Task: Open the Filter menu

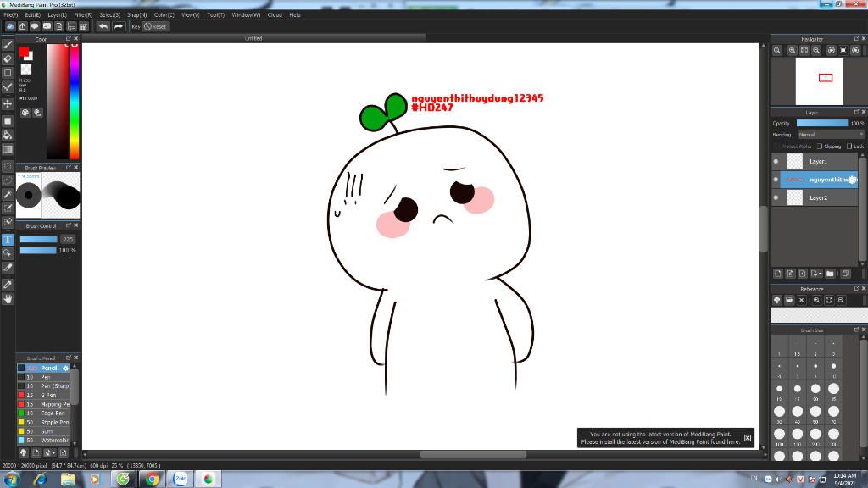Action: click(84, 15)
